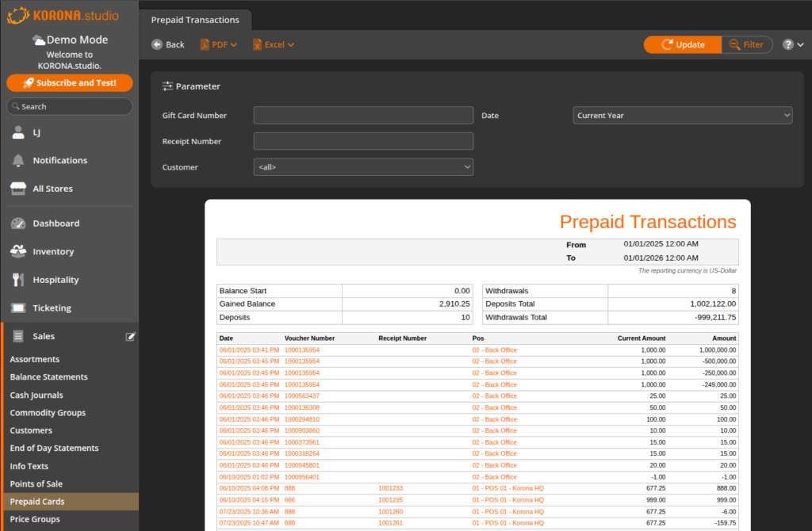Click receipt number 1001260

point(390,512)
